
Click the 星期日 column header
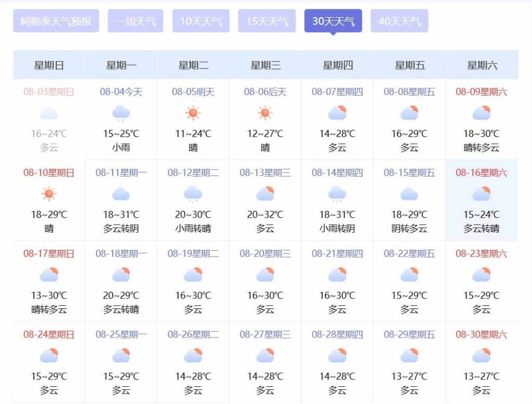click(x=49, y=65)
